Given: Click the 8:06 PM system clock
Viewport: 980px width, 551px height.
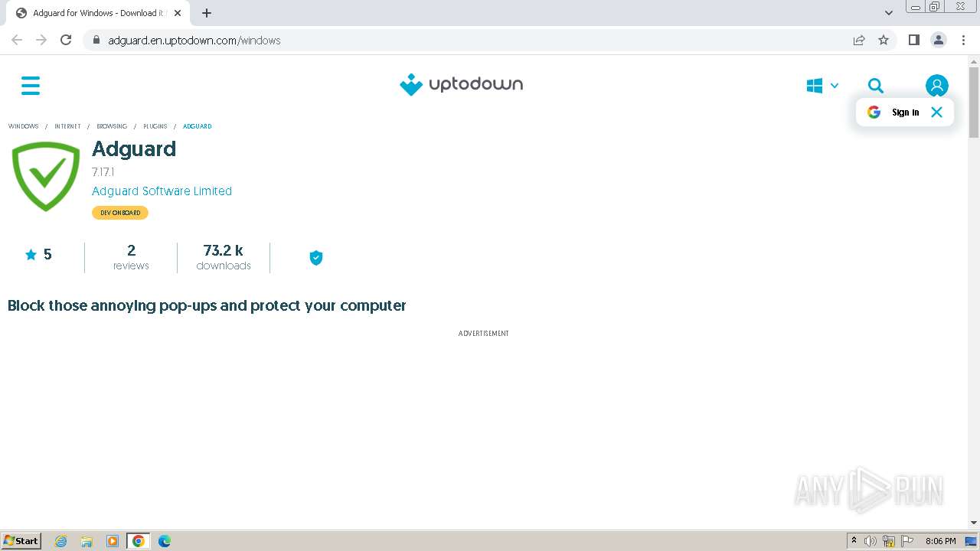Looking at the screenshot, I should click(940, 541).
